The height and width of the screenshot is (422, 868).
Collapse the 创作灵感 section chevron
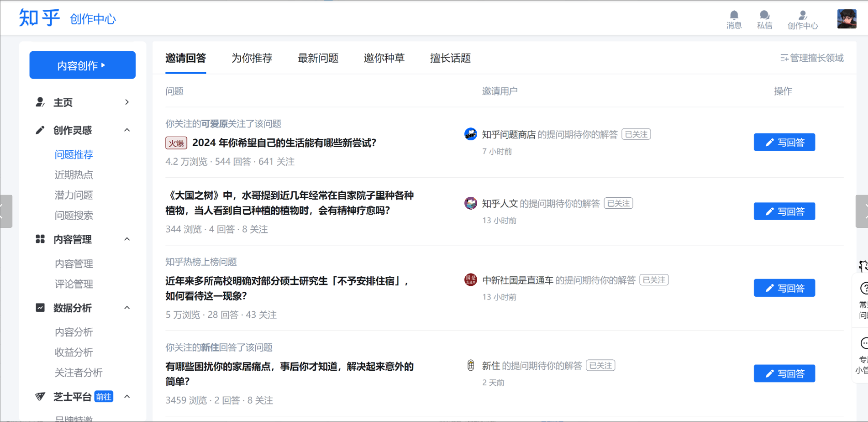pyautogui.click(x=127, y=130)
